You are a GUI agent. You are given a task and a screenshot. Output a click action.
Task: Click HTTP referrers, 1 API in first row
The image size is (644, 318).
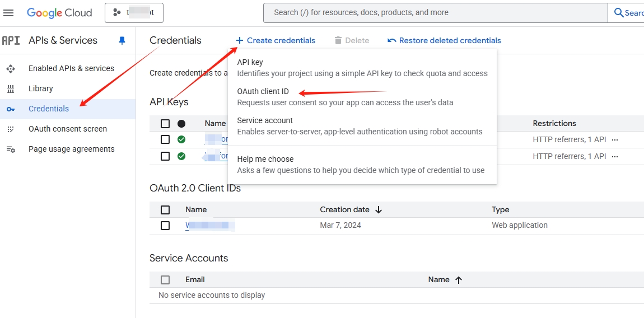coord(570,139)
